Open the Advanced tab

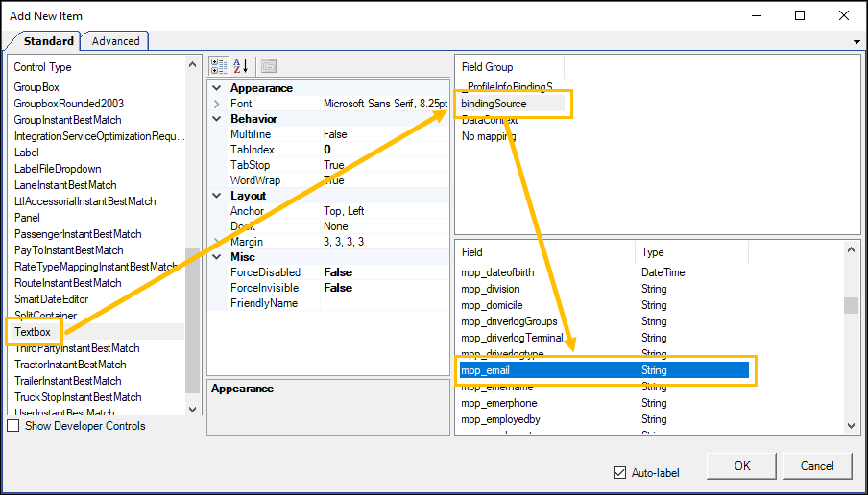[115, 41]
